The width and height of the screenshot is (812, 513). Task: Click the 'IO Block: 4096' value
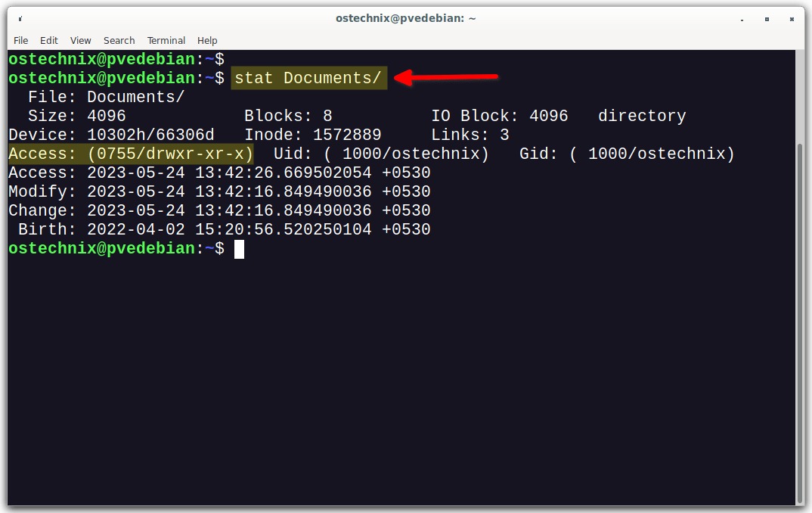pos(500,116)
